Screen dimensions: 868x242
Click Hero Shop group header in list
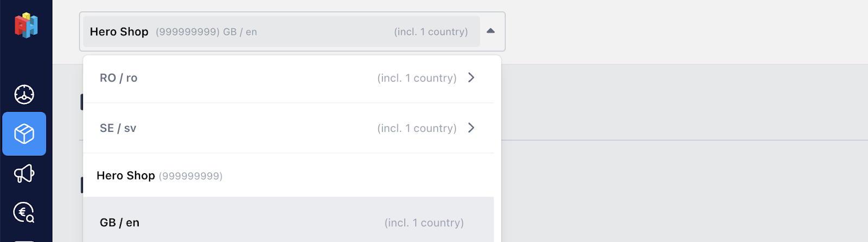pos(289,176)
